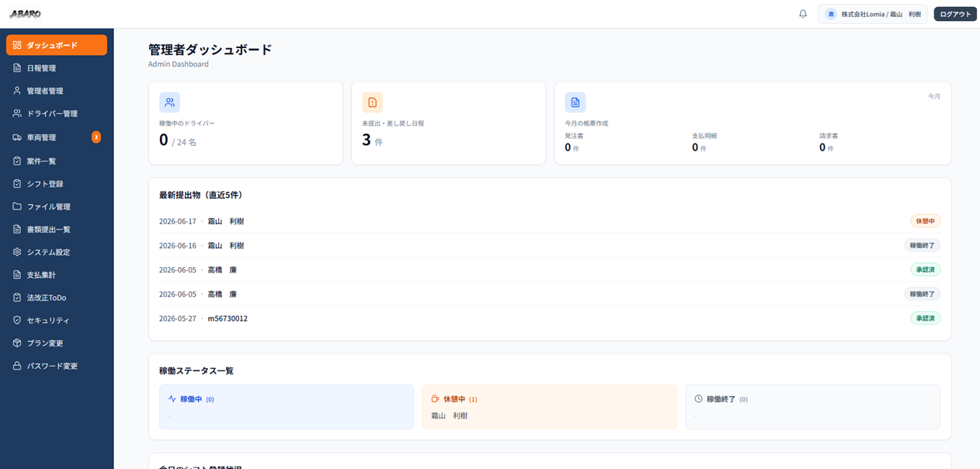Click the ABARO logo
This screenshot has height=469, width=980.
click(26, 14)
